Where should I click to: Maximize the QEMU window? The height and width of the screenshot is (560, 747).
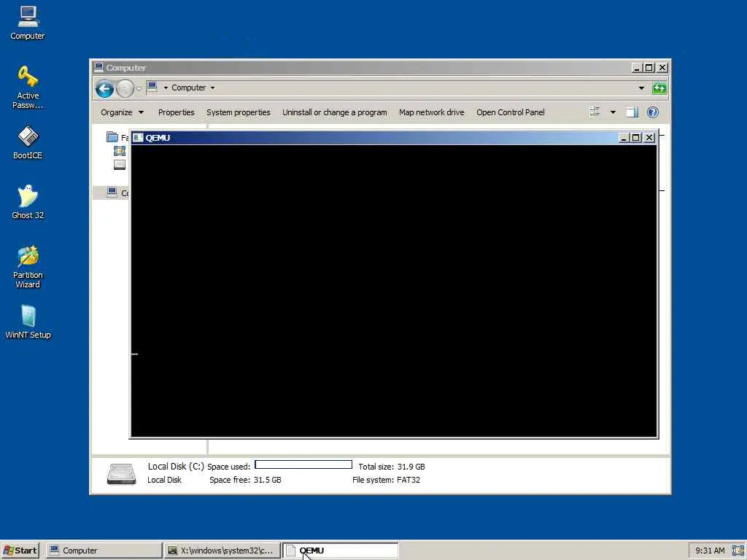click(x=635, y=138)
